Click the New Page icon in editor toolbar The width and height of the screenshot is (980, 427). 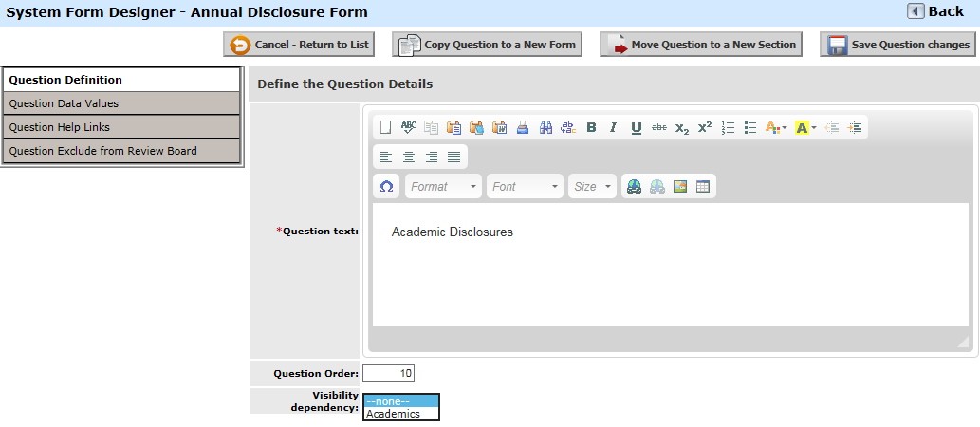point(385,127)
